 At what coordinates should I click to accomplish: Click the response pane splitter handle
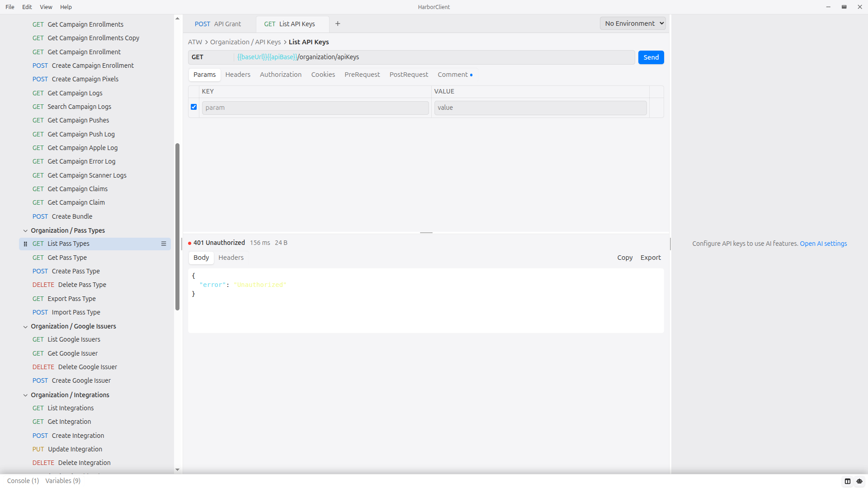(x=426, y=233)
